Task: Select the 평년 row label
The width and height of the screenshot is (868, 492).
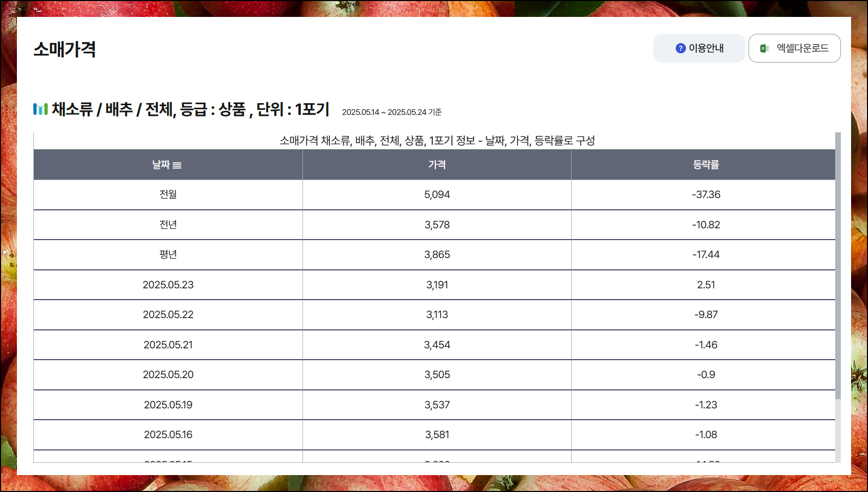Action: [x=168, y=254]
